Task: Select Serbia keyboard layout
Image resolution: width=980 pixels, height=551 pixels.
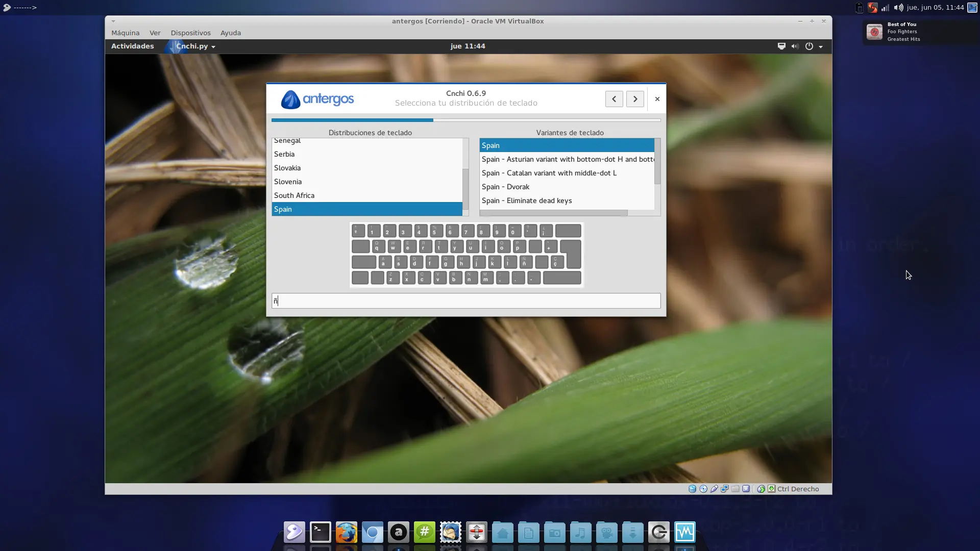Action: tap(367, 154)
